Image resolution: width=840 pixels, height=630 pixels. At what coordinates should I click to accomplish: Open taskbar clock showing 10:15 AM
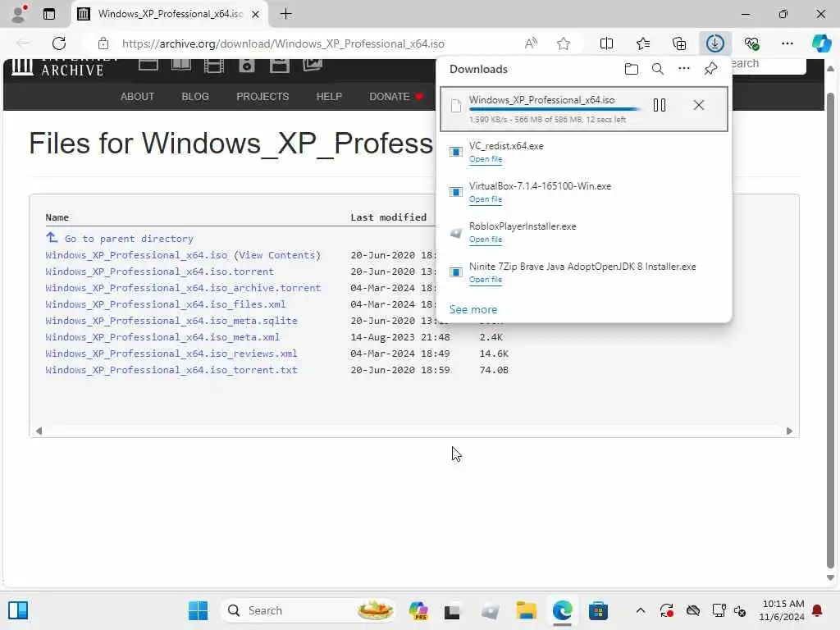click(x=782, y=610)
